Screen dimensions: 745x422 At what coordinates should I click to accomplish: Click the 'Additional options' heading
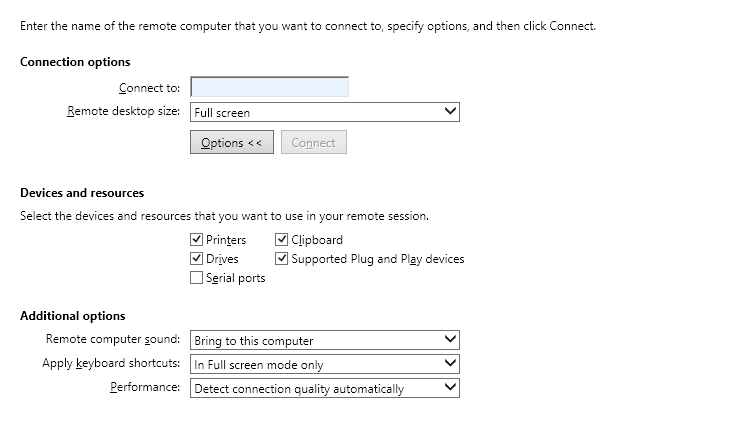click(73, 316)
